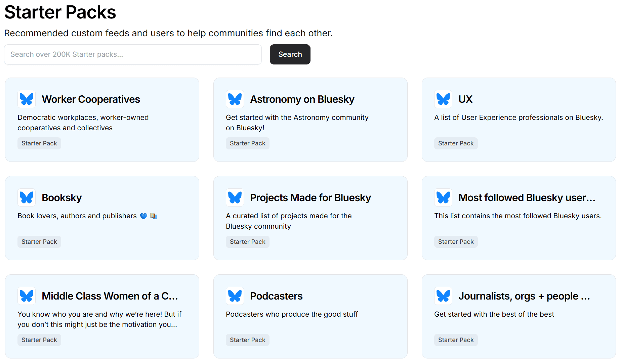The height and width of the screenshot is (364, 620).
Task: Open Most followed Bluesky users title
Action: [x=527, y=198]
